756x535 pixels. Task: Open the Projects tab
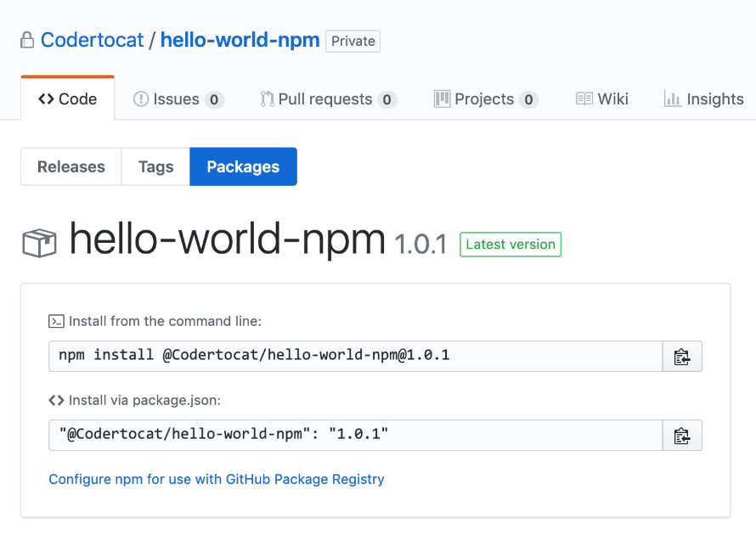(x=486, y=99)
